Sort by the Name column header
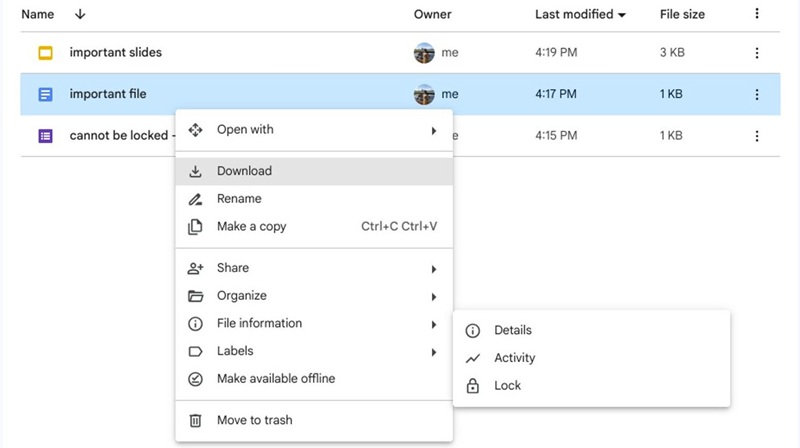Viewport: 800px width, 448px height. (37, 14)
